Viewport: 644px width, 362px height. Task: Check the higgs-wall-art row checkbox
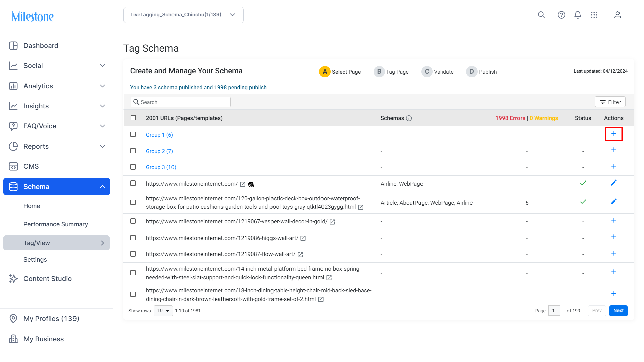coord(133,238)
